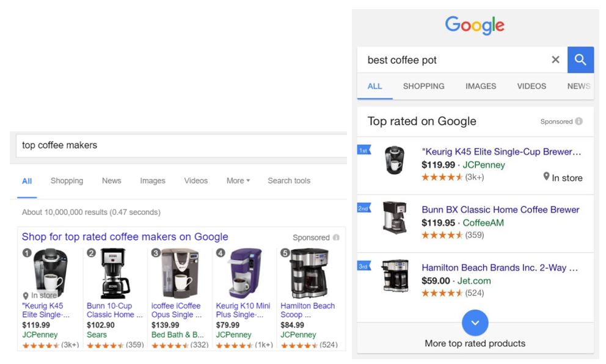The image size is (606, 364).
Task: Expand more top rated products with blue chevron
Action: click(475, 322)
